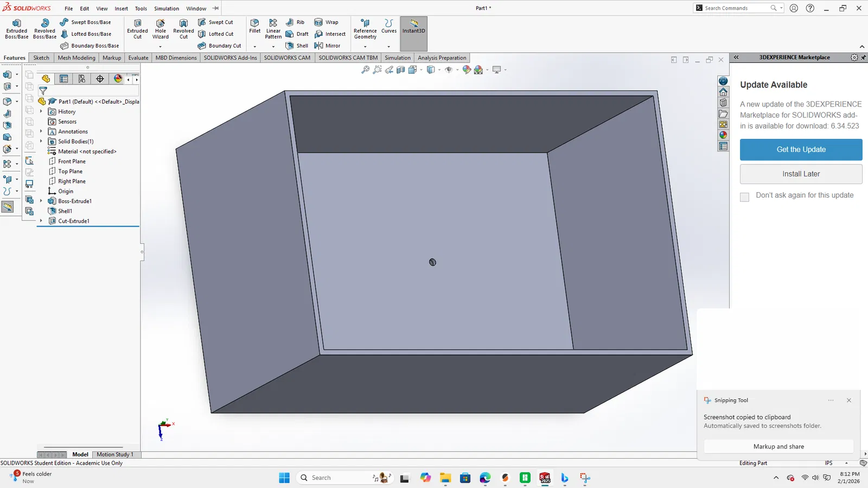Open the Tools menu
Viewport: 868px width, 488px height.
[x=141, y=9]
